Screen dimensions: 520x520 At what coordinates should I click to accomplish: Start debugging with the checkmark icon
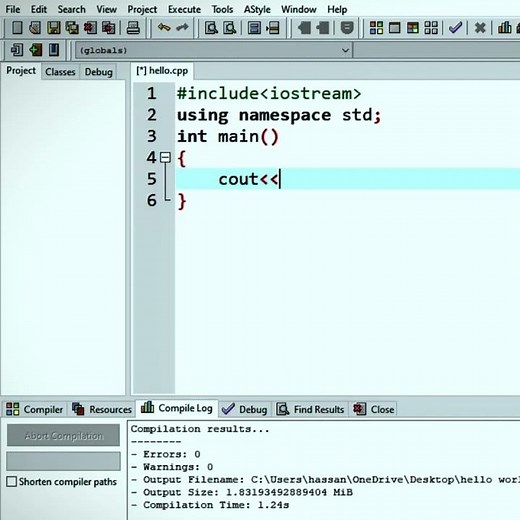[x=455, y=28]
